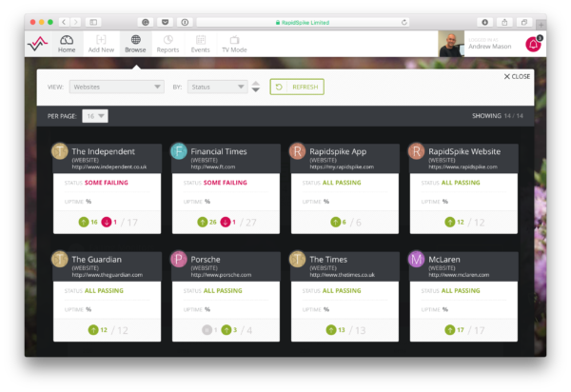571x392 pixels.
Task: Click the Pocket extension icon
Action: point(165,22)
